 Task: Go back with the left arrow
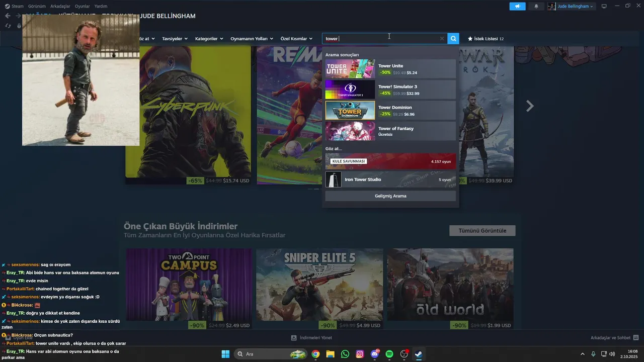click(x=8, y=16)
